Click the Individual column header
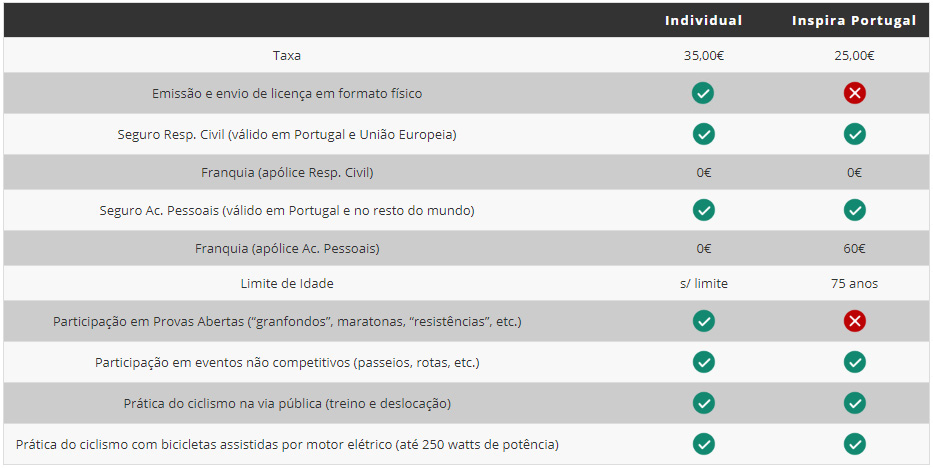Image resolution: width=933 pixels, height=468 pixels. (703, 20)
